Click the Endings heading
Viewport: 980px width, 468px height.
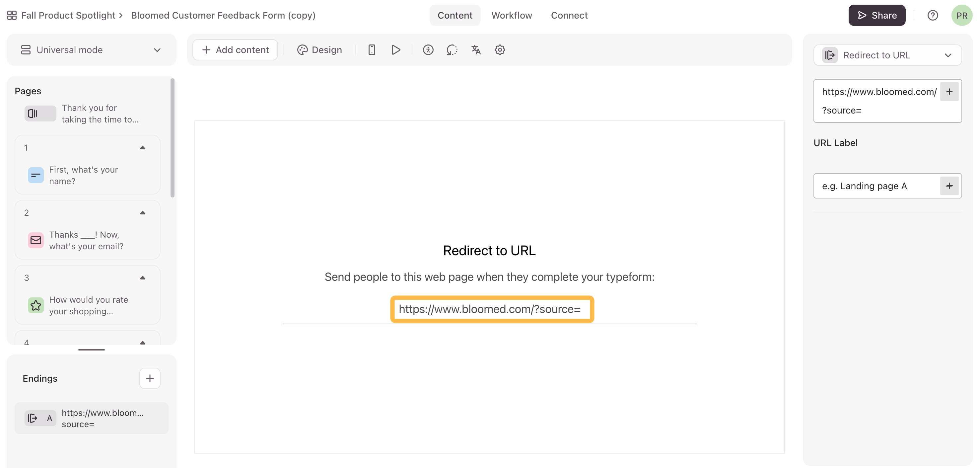pyautogui.click(x=40, y=378)
